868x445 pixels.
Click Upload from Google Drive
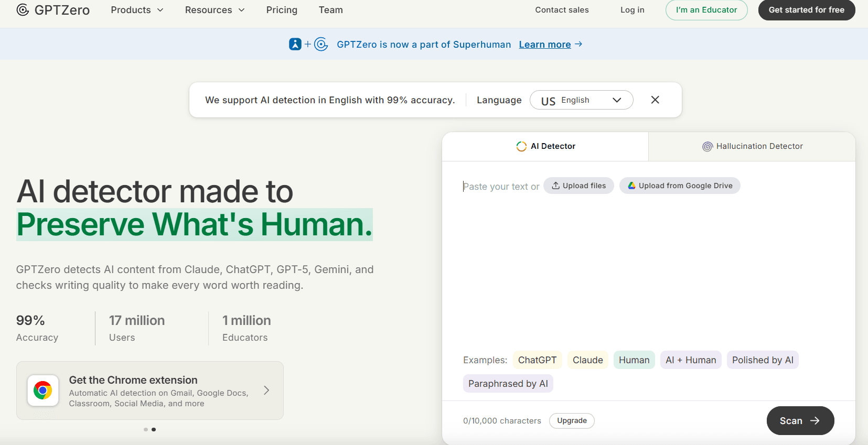[x=680, y=186]
